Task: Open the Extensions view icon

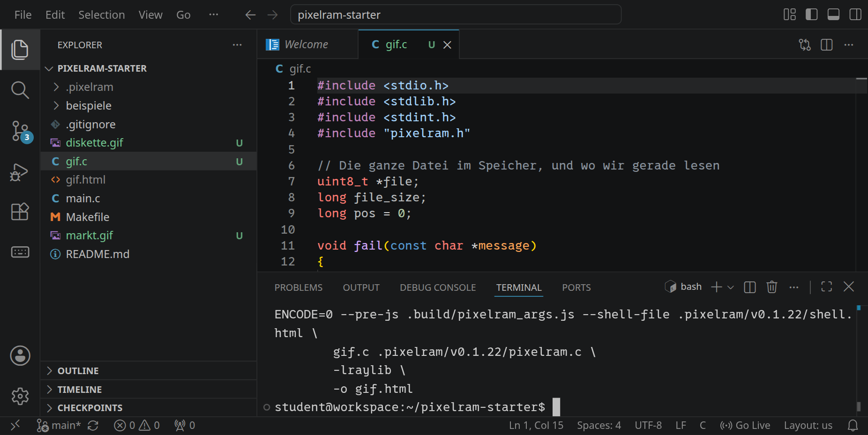Action: click(x=20, y=212)
